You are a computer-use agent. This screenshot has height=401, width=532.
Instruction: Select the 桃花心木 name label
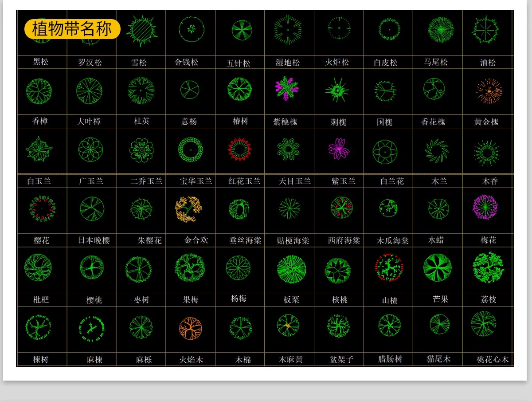click(x=492, y=359)
